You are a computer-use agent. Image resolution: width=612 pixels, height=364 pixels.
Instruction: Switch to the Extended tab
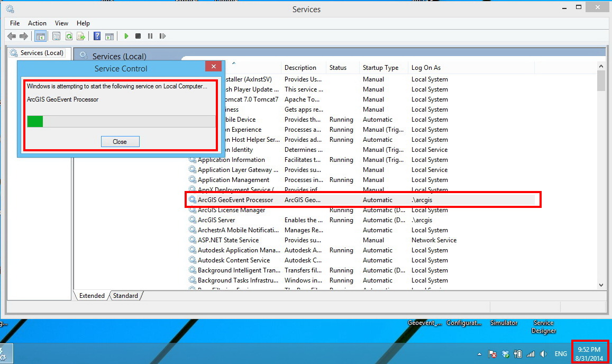[92, 296]
